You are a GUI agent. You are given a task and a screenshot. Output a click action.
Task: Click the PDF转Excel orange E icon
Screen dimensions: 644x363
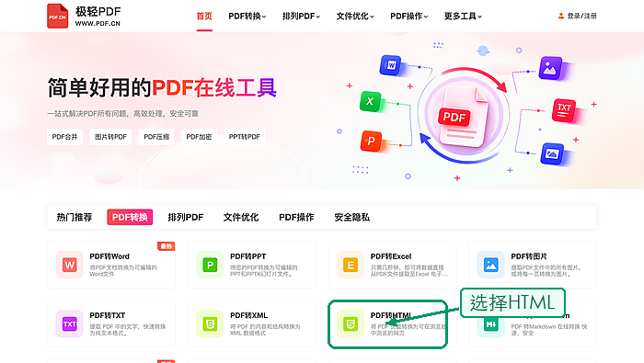coord(351,265)
